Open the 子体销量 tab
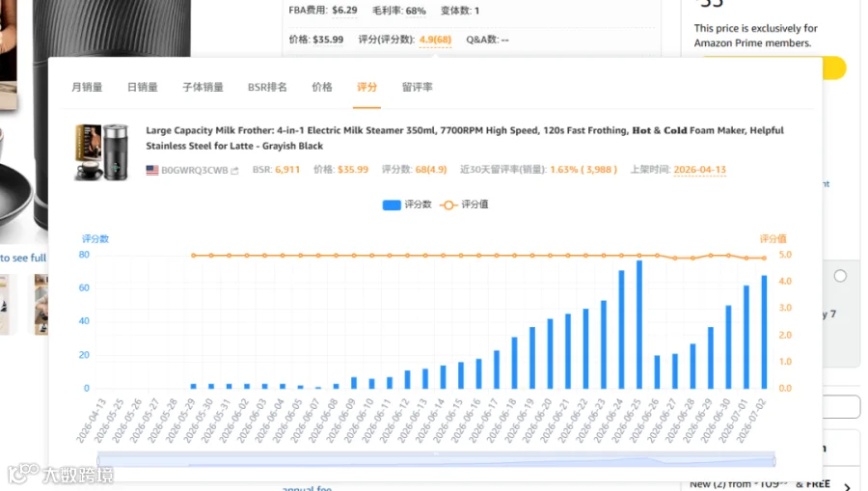The width and height of the screenshot is (868, 491). 203,87
